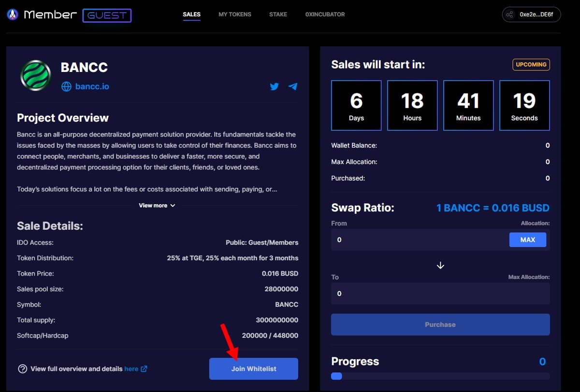This screenshot has width=580, height=392.
Task: Click the 'Swap Ratio:' heading
Action: (x=362, y=208)
